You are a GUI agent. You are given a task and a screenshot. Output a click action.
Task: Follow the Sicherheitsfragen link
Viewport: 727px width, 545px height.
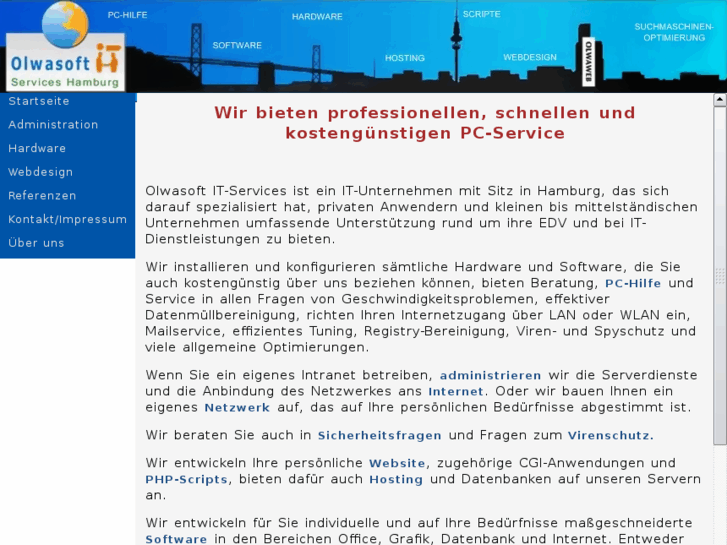[379, 436]
